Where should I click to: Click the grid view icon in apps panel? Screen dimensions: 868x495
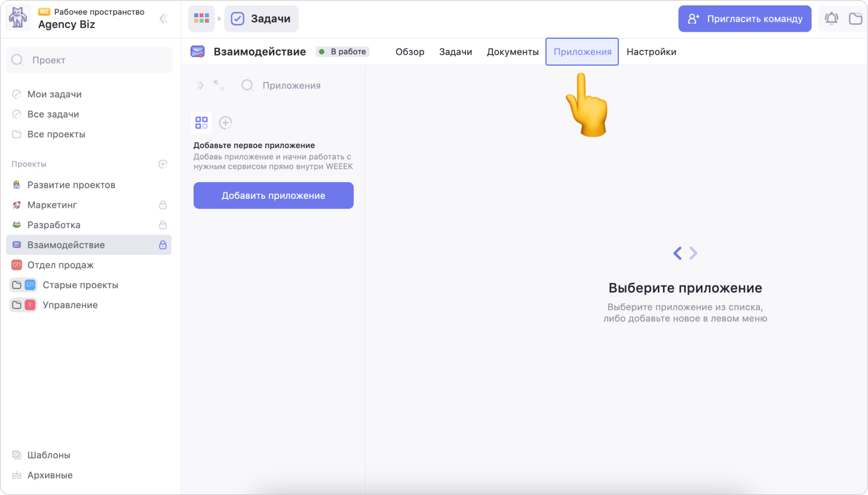point(201,123)
